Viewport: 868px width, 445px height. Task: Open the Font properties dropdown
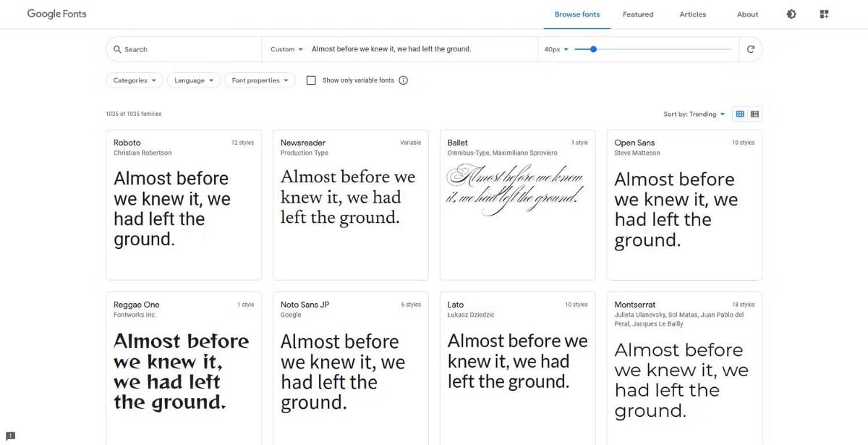pyautogui.click(x=260, y=80)
